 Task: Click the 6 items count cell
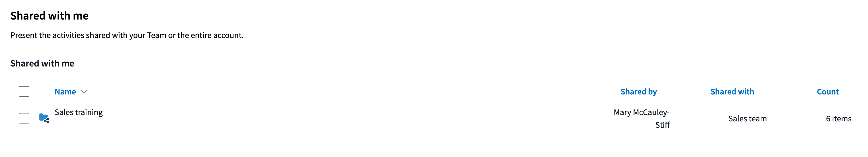point(838,119)
